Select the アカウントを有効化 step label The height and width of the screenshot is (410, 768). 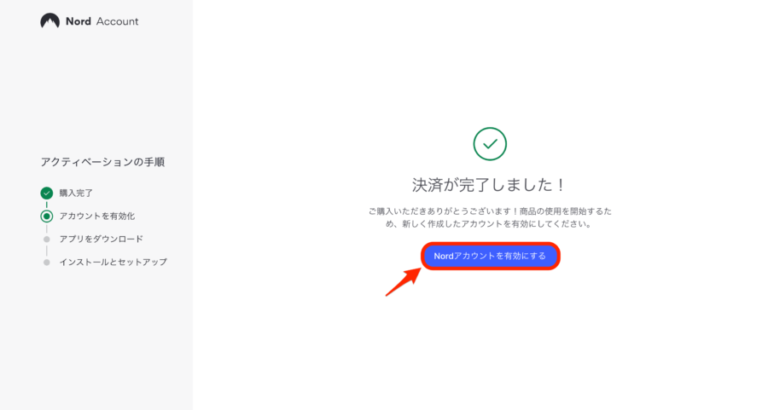coord(97,216)
